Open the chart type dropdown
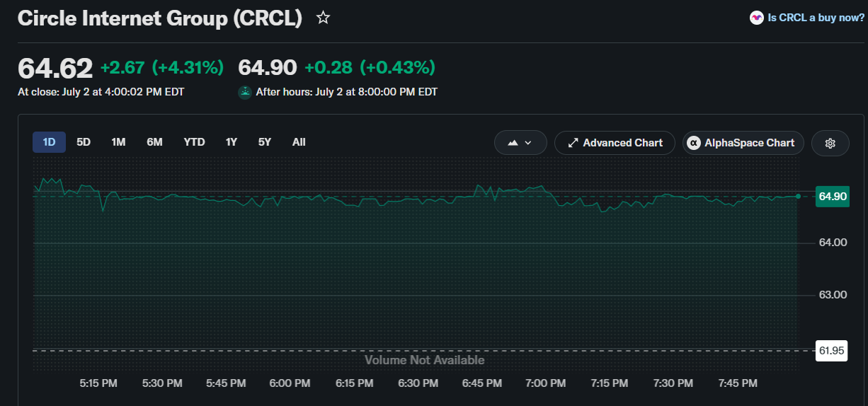The width and height of the screenshot is (868, 406). (x=520, y=143)
